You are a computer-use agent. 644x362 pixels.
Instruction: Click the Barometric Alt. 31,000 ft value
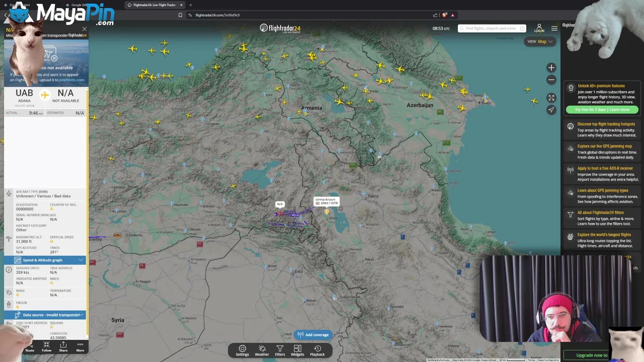pos(24,241)
